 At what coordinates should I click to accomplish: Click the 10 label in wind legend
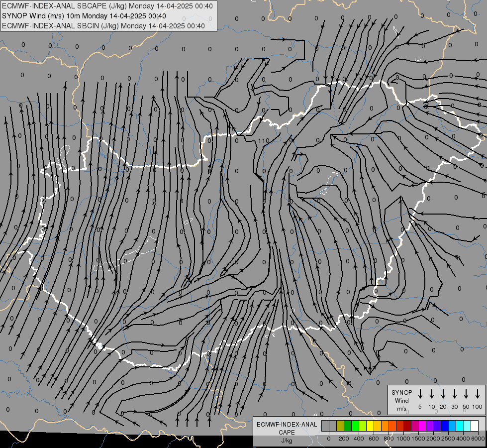point(431,407)
